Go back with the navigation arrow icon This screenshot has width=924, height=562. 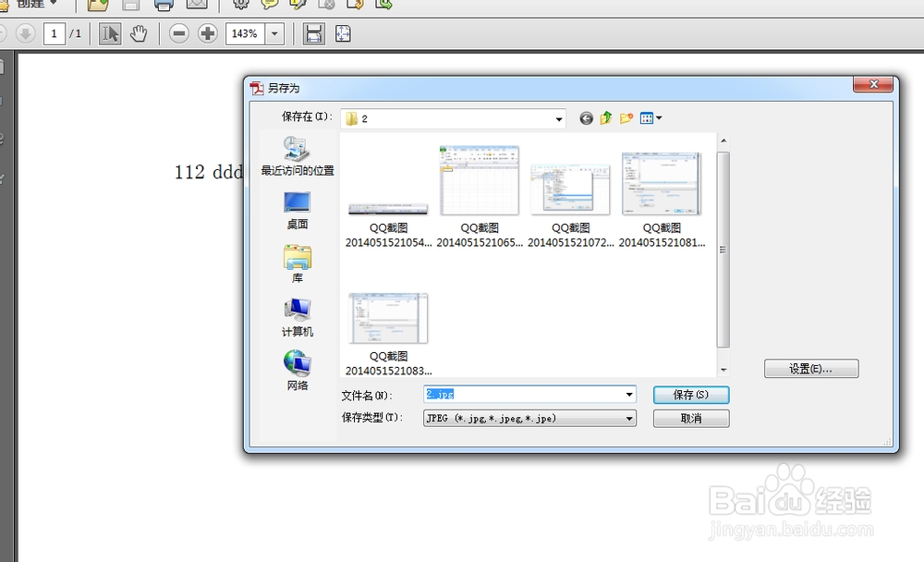[586, 118]
